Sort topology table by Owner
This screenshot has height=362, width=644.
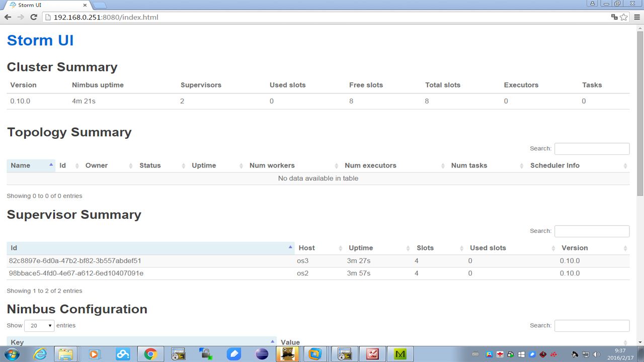(x=108, y=165)
